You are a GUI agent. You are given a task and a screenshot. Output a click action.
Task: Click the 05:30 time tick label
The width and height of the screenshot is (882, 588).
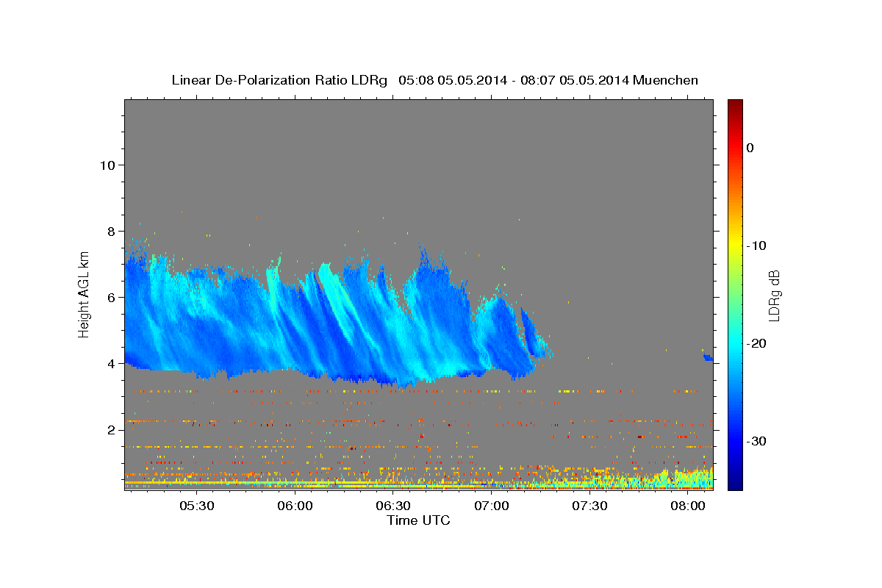pyautogui.click(x=198, y=506)
